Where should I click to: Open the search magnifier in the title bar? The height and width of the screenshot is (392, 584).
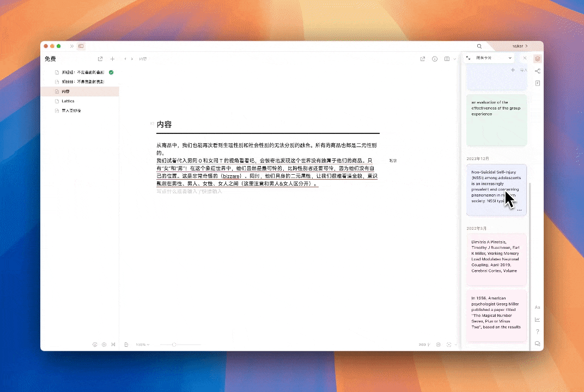479,46
